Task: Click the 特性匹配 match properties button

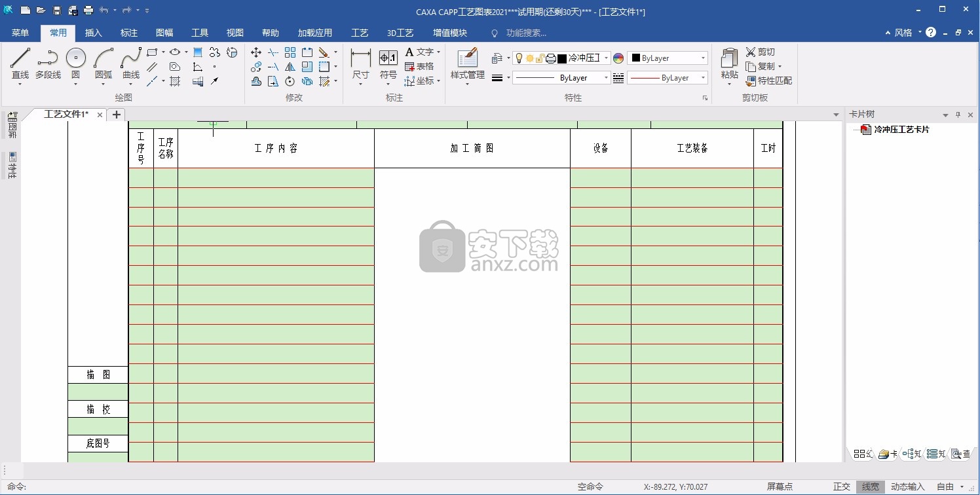Action: [x=769, y=81]
